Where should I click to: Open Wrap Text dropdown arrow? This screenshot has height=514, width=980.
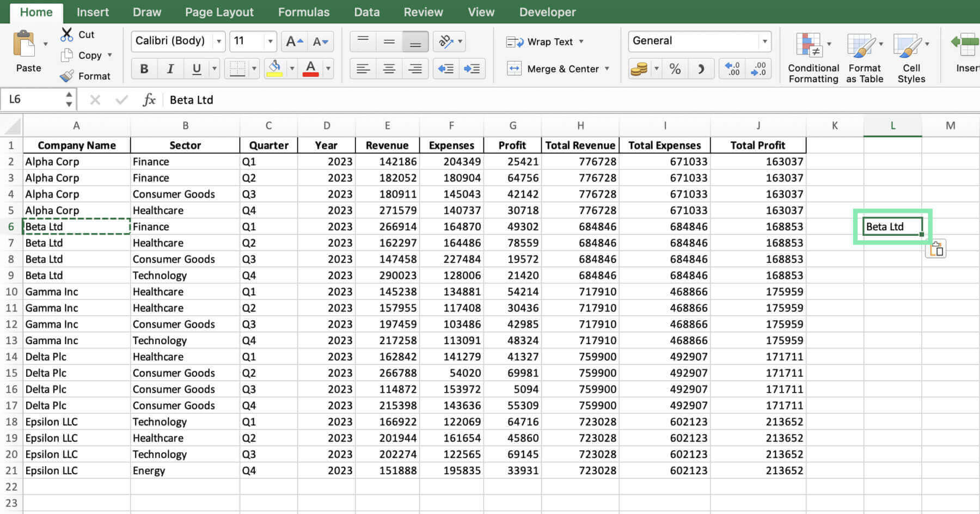click(581, 41)
